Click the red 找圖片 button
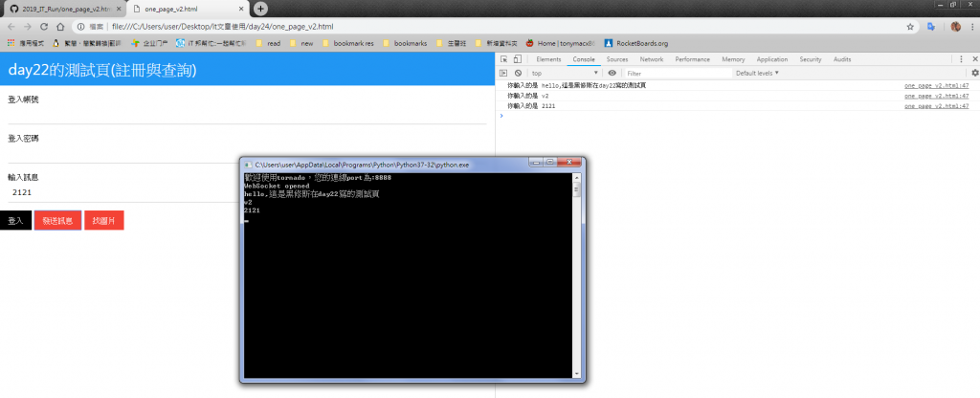The height and width of the screenshot is (398, 980). tap(103, 221)
